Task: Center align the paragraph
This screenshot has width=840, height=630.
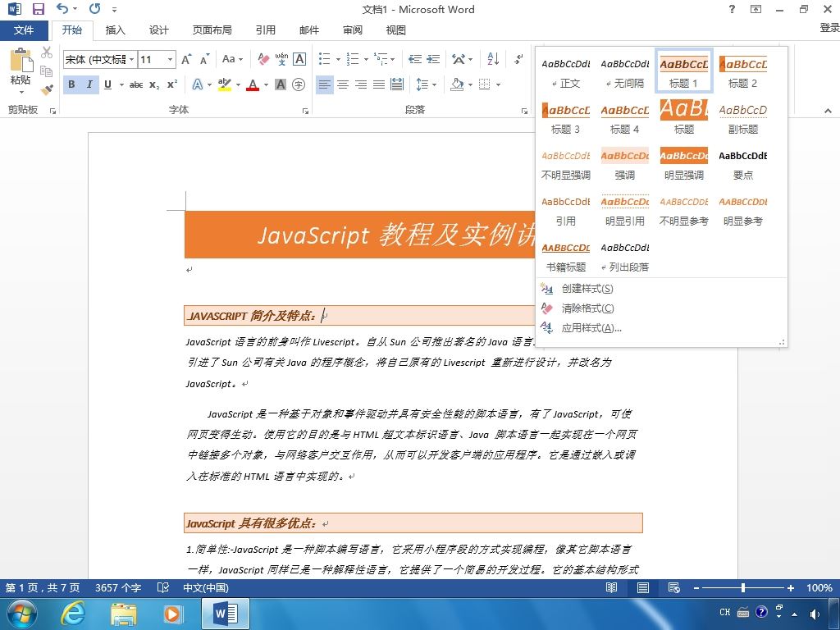Action: coord(343,84)
